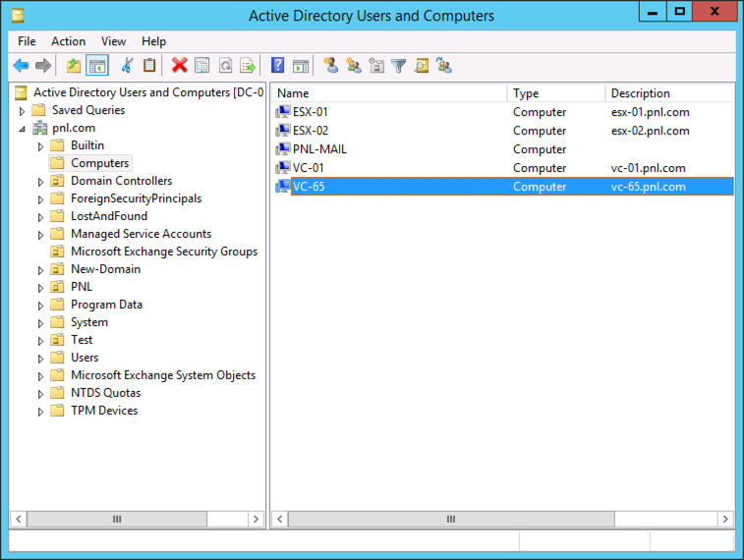Expand the Users container arrow
This screenshot has width=744, height=560.
coord(40,359)
